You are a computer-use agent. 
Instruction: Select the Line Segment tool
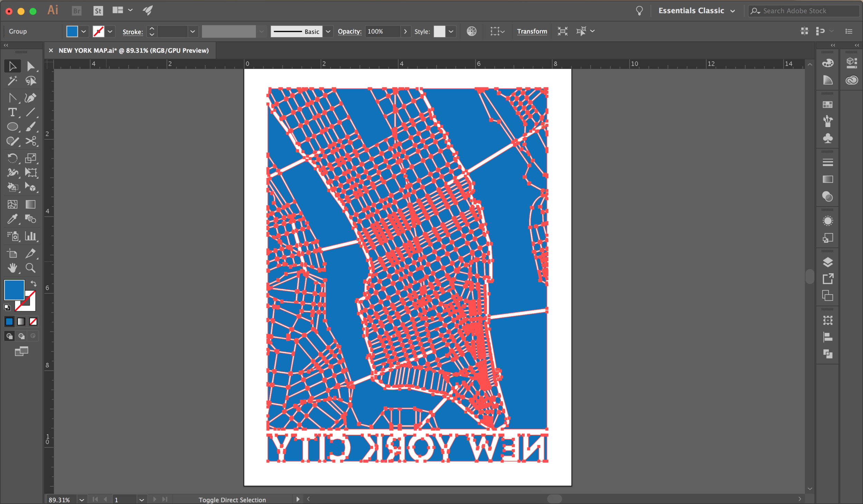[30, 112]
